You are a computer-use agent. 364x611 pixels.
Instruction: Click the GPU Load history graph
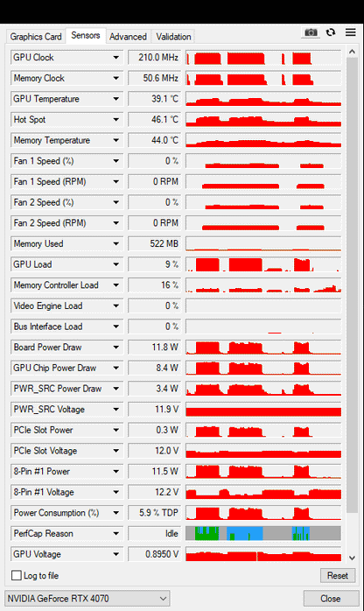click(263, 264)
